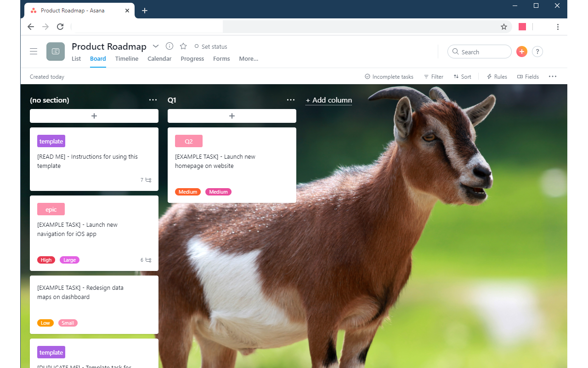This screenshot has width=588, height=368.
Task: Open Q1 column options menu
Action: tap(291, 100)
